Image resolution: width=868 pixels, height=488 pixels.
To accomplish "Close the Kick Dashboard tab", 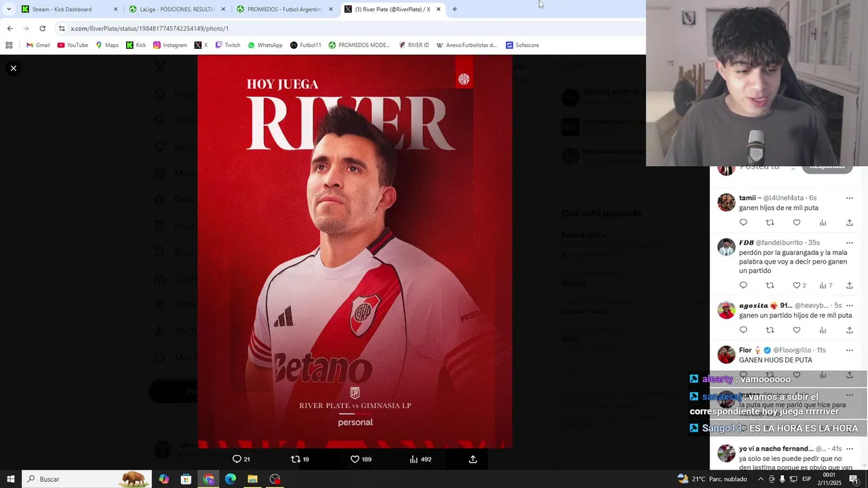I will 115,9.
